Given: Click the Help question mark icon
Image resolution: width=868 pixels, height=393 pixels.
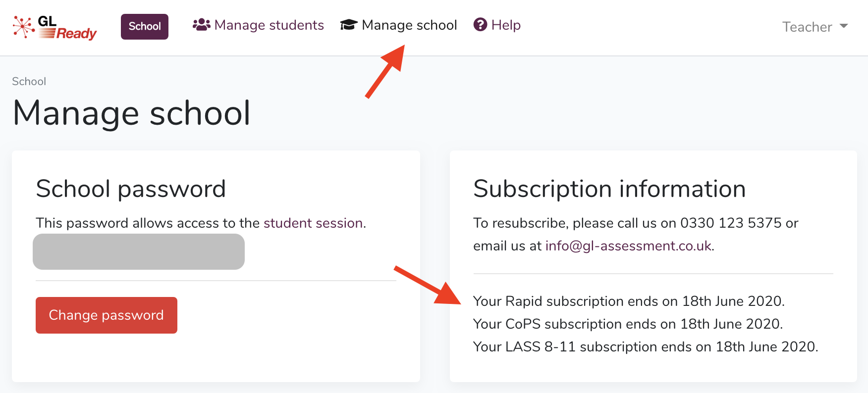Looking at the screenshot, I should tap(480, 24).
